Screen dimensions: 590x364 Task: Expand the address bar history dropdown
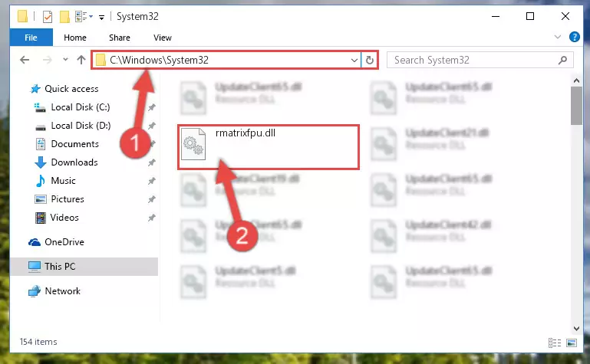click(x=354, y=60)
